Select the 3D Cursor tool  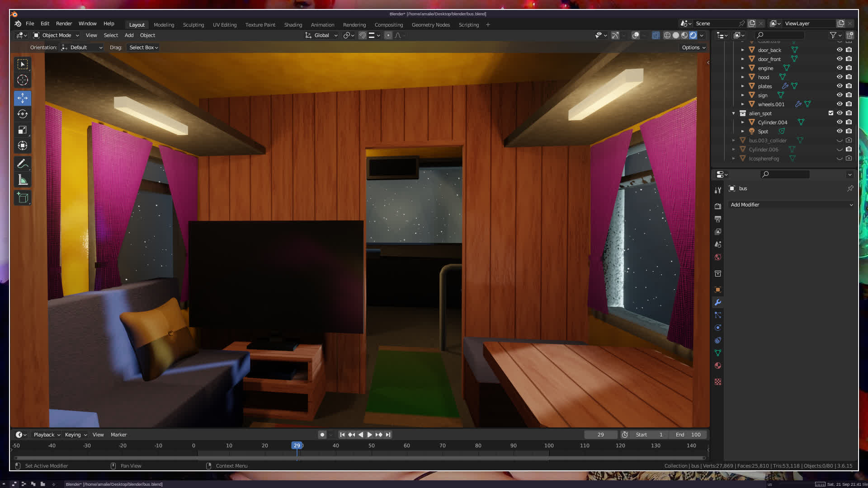pos(23,80)
